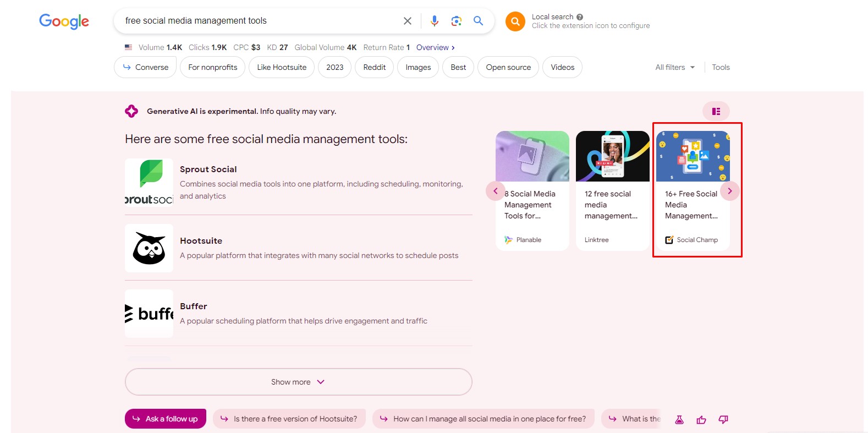Select the Open source chip
The image size is (868, 433).
(508, 67)
